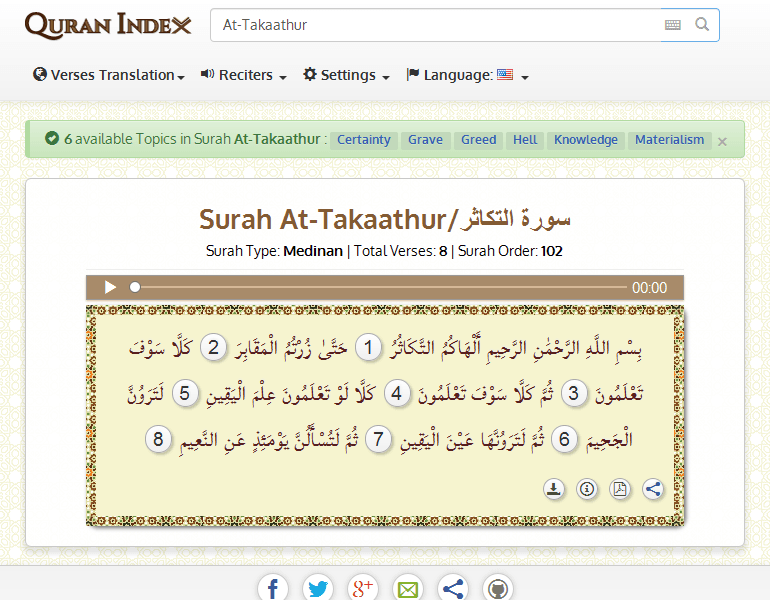Export the surah as PDF

coord(620,489)
